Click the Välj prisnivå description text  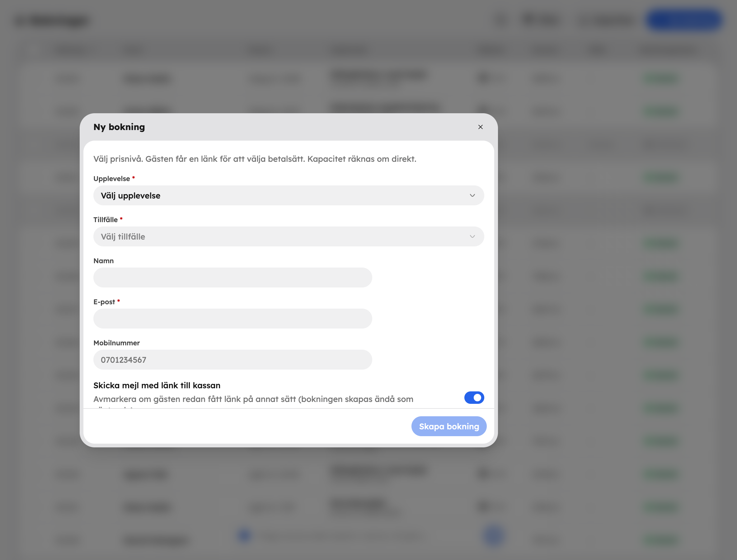click(255, 159)
